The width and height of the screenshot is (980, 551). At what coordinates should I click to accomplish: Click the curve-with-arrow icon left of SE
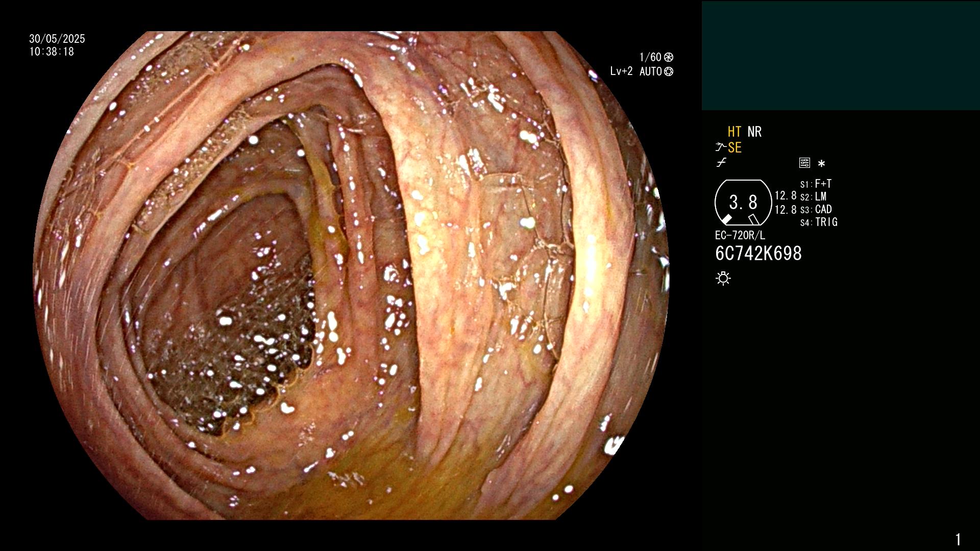click(721, 147)
